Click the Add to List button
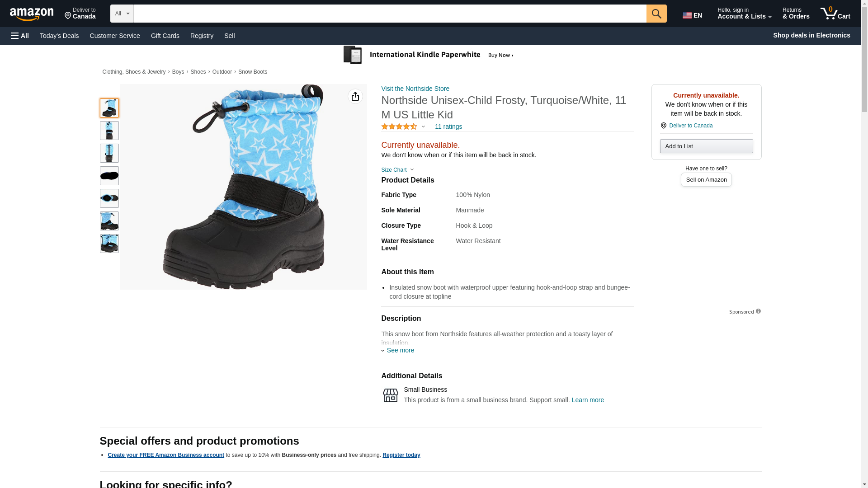 [706, 146]
